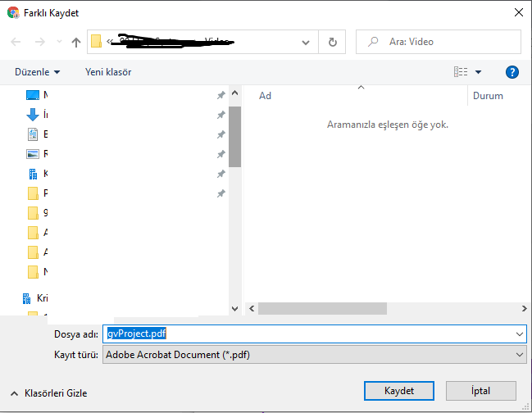Click Yeni klasör to create folder
Image resolution: width=532 pixels, height=413 pixels.
[x=108, y=72]
